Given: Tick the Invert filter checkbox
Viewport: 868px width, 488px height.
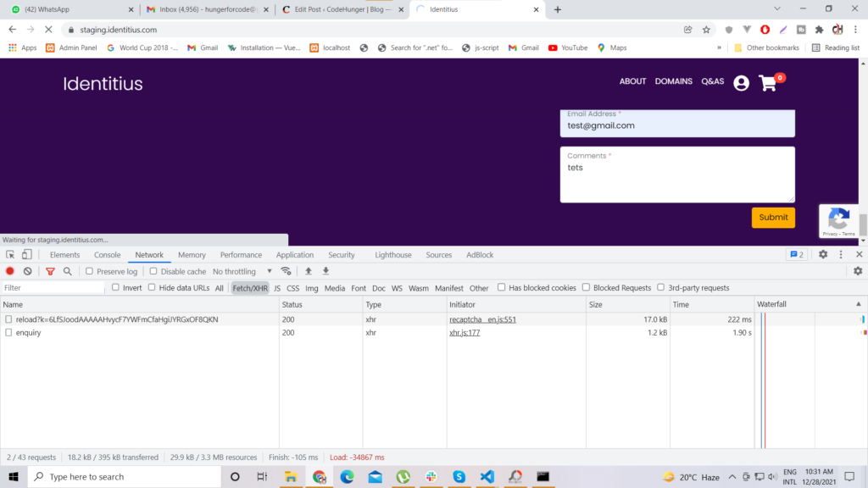Looking at the screenshot, I should point(115,287).
